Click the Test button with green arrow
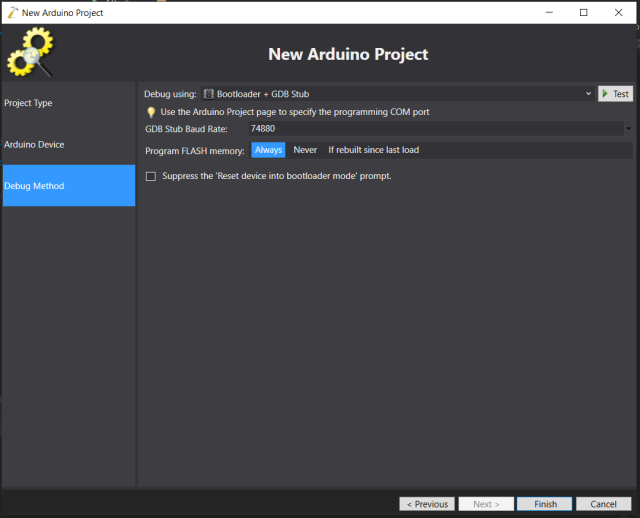 pos(615,94)
